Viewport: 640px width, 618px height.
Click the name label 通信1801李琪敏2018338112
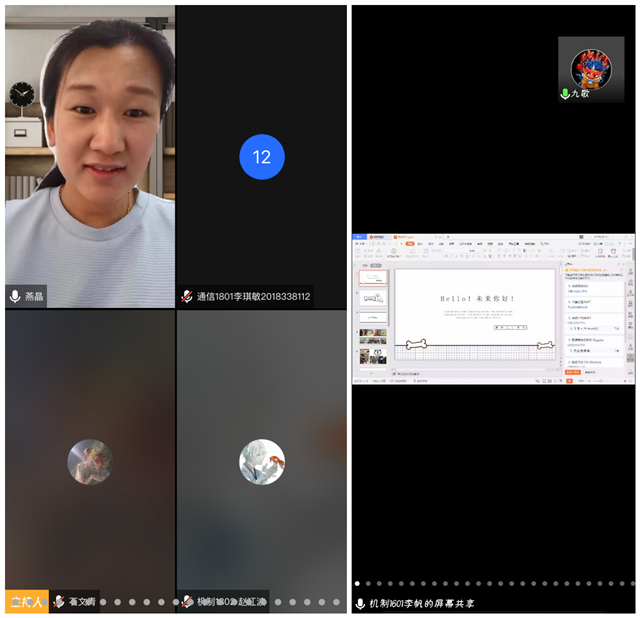pyautogui.click(x=253, y=297)
